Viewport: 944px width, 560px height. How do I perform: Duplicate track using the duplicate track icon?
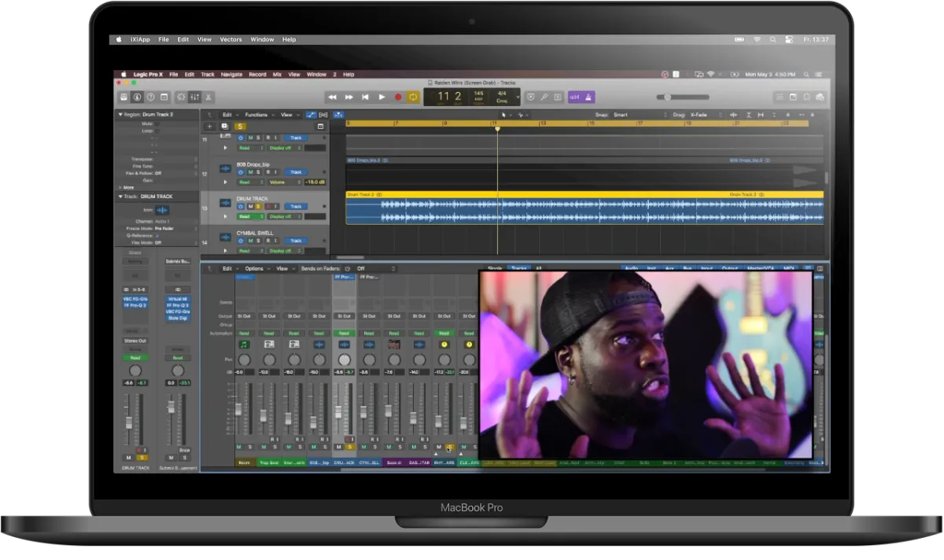tap(225, 126)
